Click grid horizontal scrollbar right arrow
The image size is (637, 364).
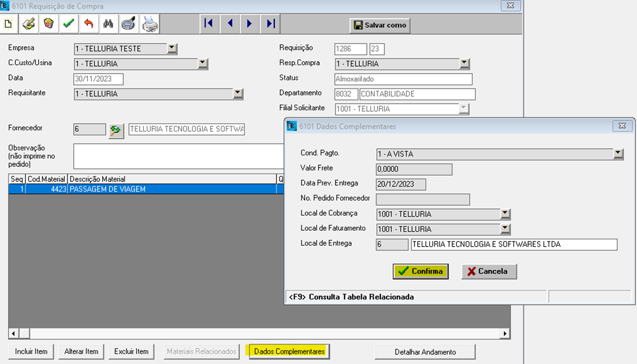pos(505,333)
